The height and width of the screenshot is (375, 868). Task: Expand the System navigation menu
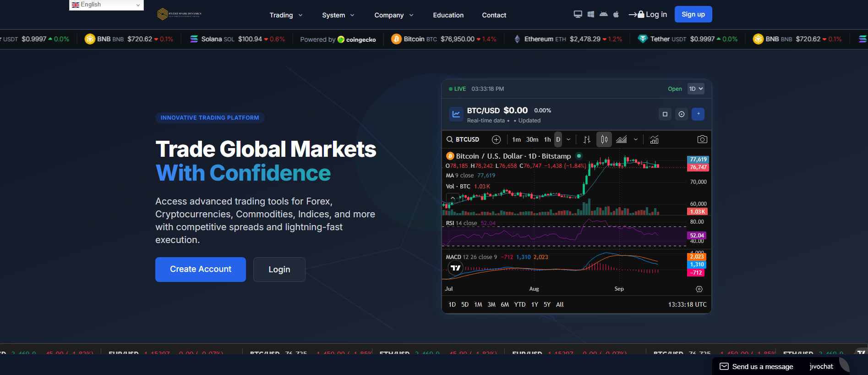tap(338, 15)
